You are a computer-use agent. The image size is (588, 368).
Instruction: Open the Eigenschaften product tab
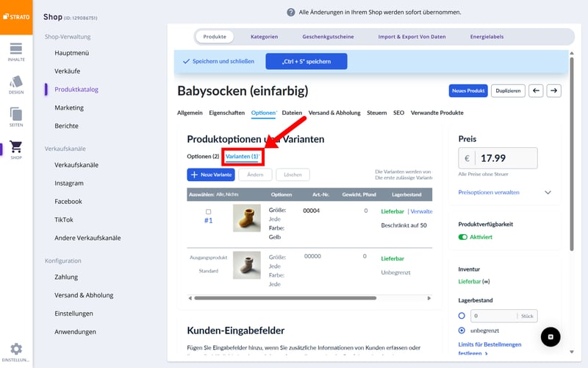(227, 113)
